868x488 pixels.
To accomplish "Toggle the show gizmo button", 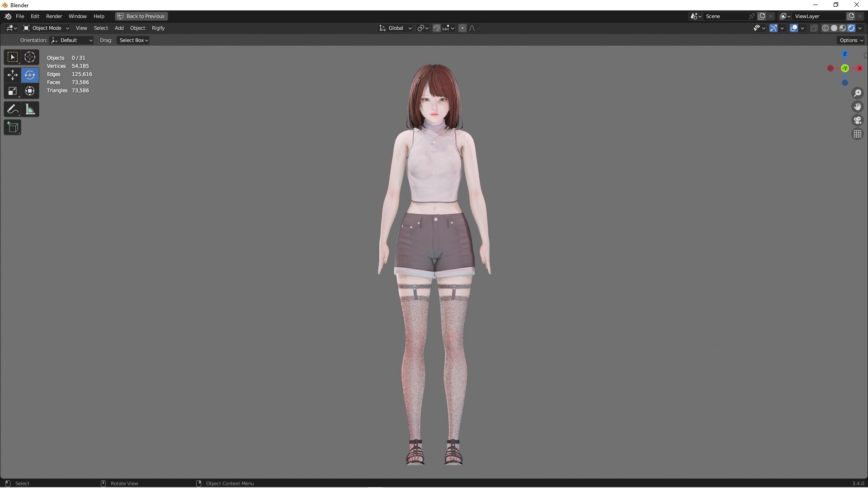I will tap(773, 28).
